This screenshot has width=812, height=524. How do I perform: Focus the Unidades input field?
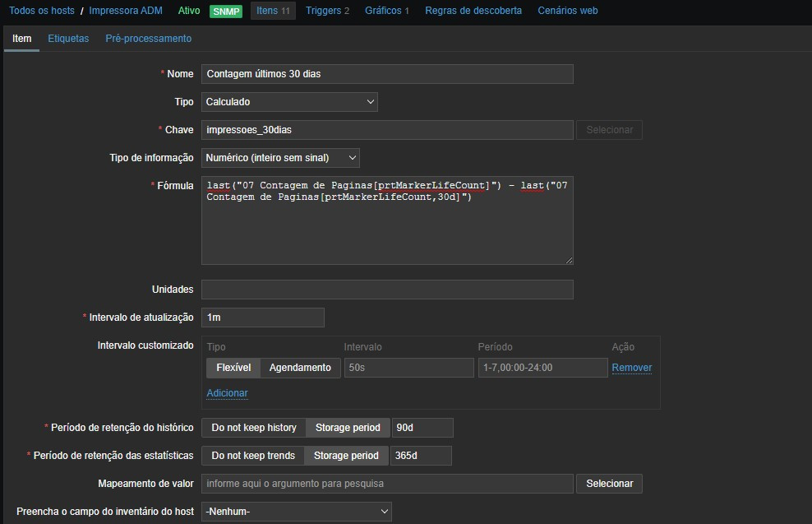pos(386,290)
